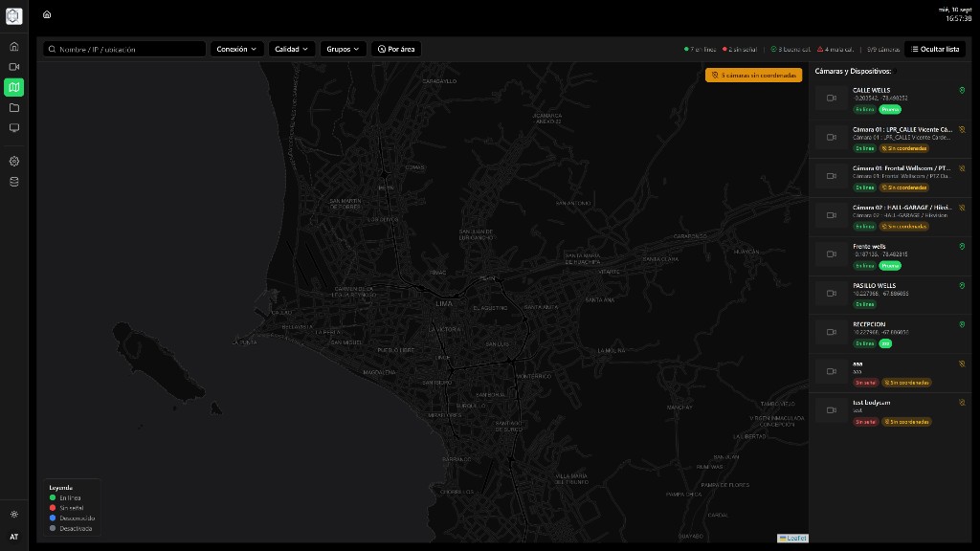The image size is (980, 551).
Task: Click the 5 cámaras sin coordenadas badge
Action: [x=754, y=75]
